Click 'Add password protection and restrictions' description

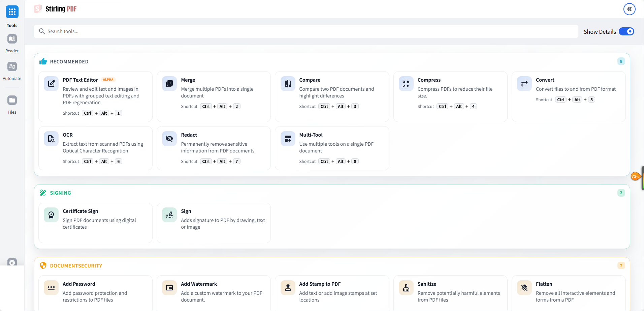coord(95,296)
